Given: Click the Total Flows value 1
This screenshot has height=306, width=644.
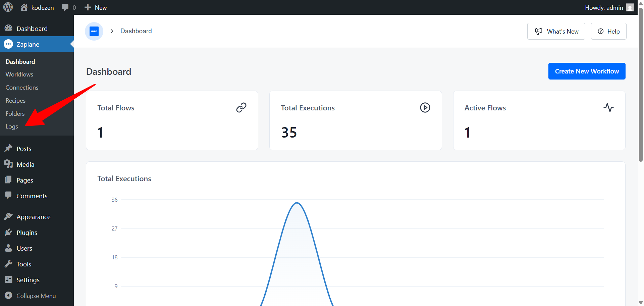Looking at the screenshot, I should (100, 132).
